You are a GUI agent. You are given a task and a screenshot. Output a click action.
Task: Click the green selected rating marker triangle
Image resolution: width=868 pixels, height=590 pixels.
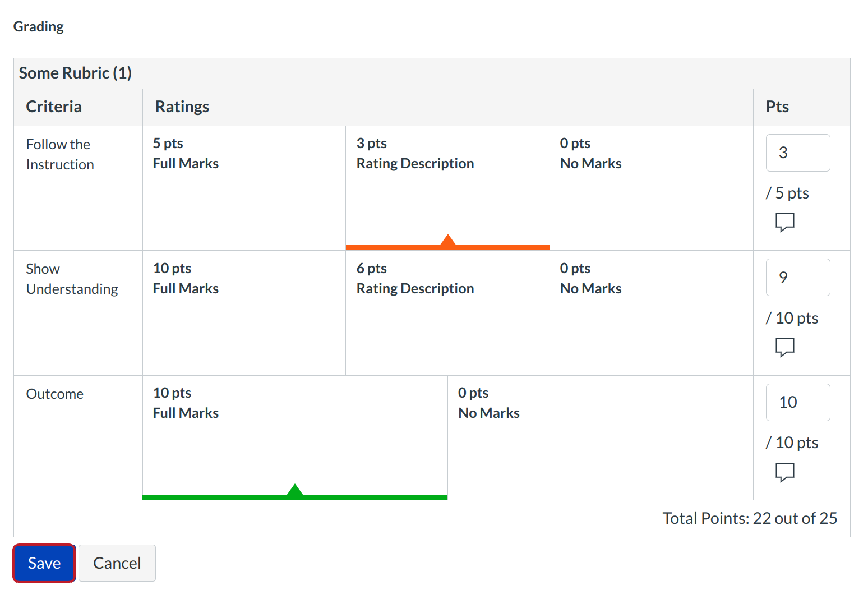pos(294,491)
